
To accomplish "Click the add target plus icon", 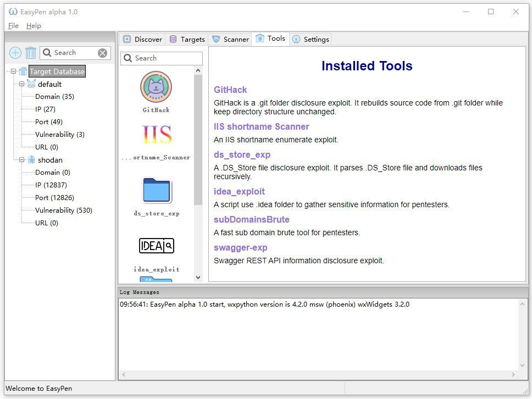I will tap(15, 53).
